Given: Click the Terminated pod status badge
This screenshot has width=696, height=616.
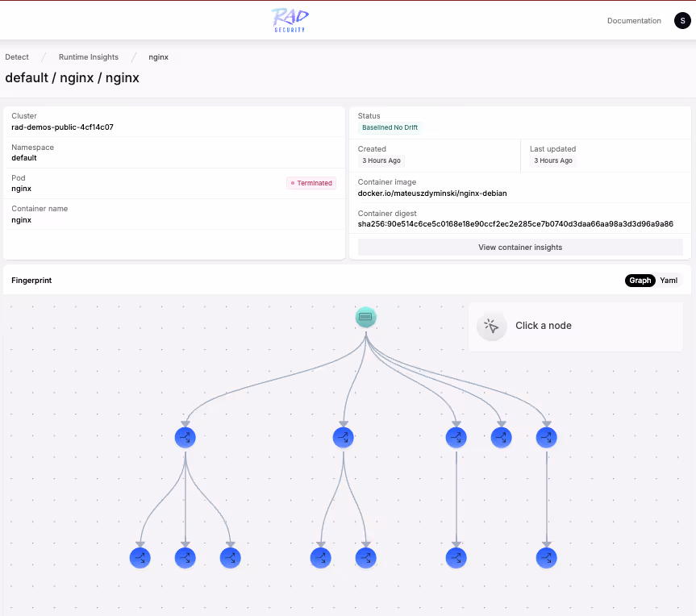Looking at the screenshot, I should coord(311,183).
